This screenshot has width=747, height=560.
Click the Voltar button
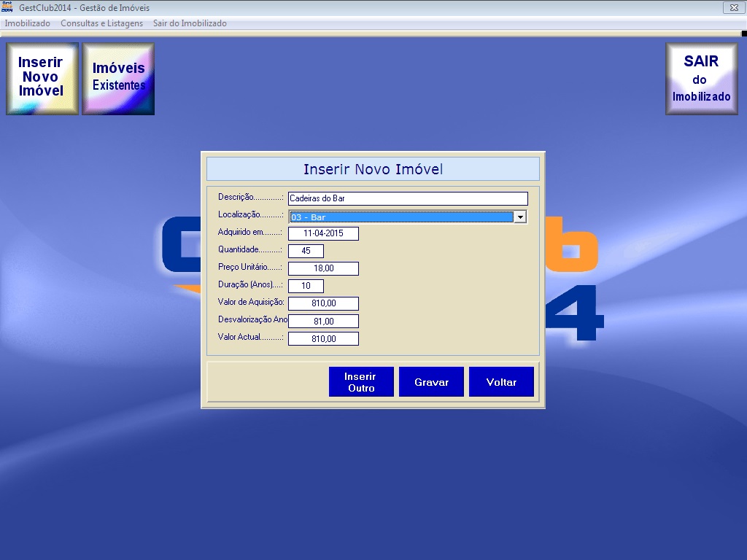501,382
